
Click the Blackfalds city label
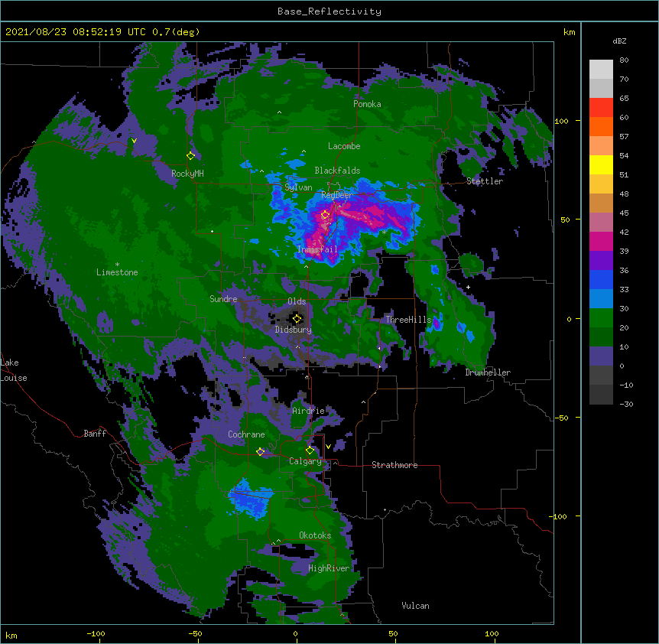pos(337,171)
